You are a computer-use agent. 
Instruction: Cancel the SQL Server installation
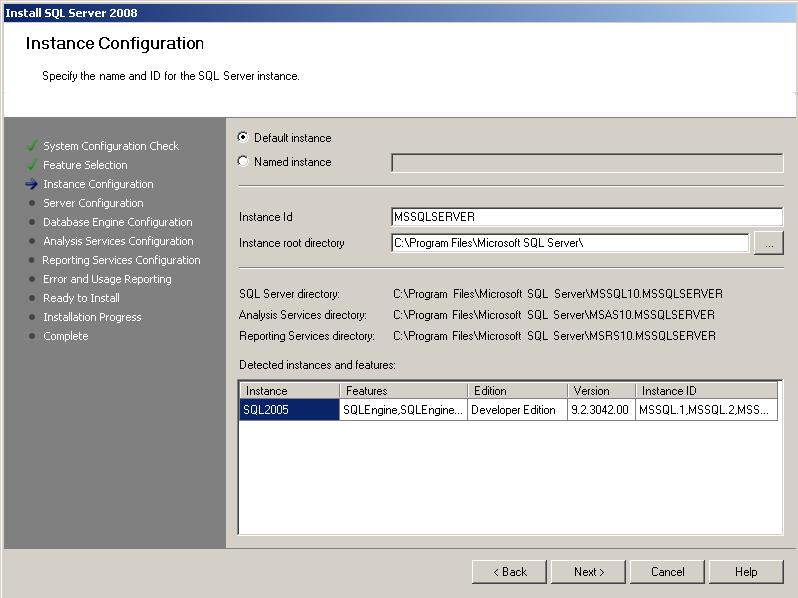[667, 572]
